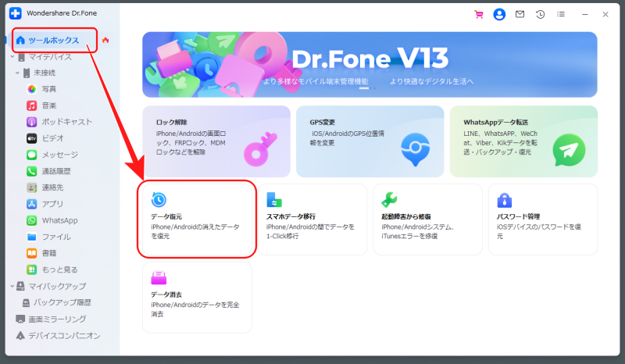Collapse the マイバックアップ section
The image size is (625, 364).
point(12,286)
